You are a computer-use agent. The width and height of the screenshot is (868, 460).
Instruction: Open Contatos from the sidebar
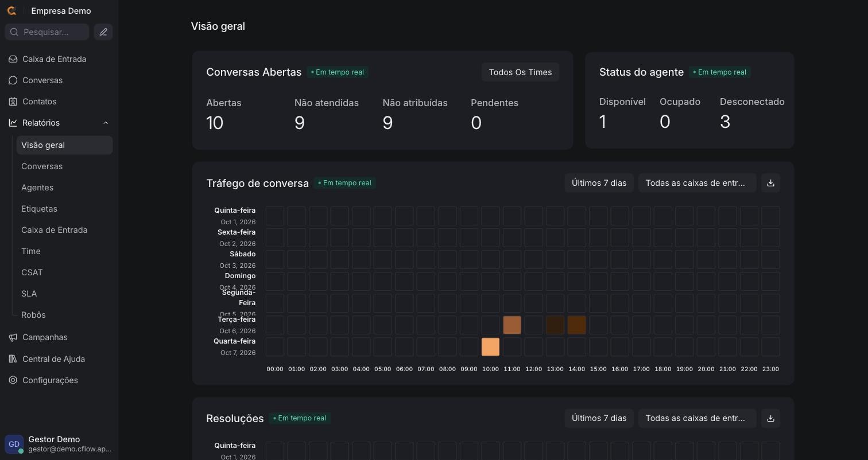[x=59, y=102]
